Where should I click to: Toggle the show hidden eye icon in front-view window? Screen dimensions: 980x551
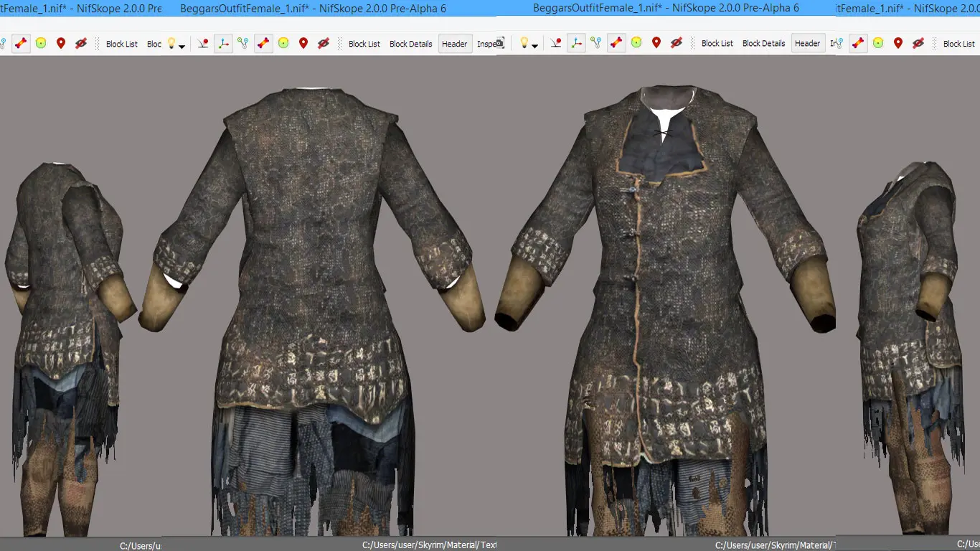[x=677, y=44]
